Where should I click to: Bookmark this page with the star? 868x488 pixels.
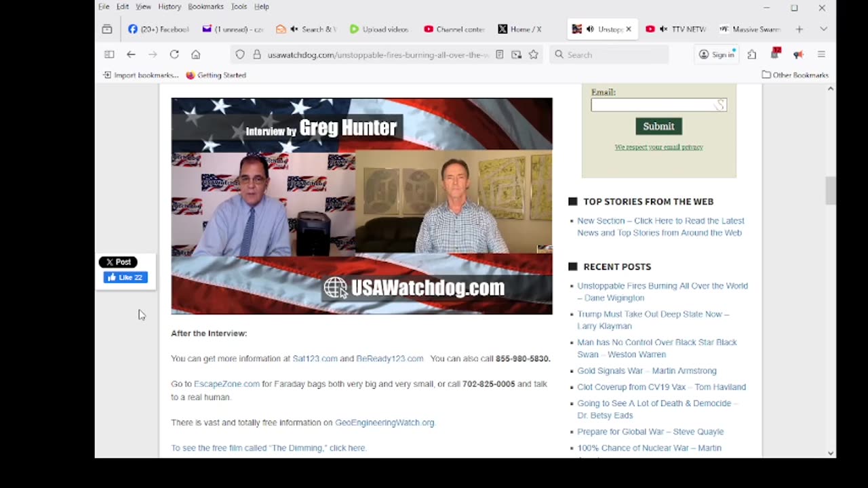point(534,54)
